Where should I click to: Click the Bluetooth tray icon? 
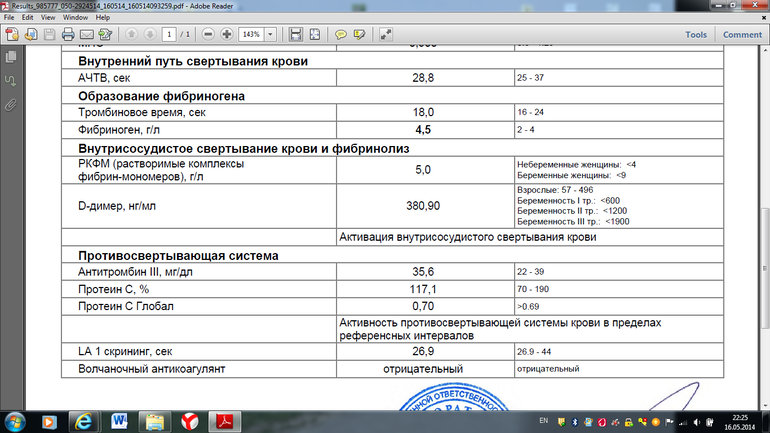[x=575, y=422]
